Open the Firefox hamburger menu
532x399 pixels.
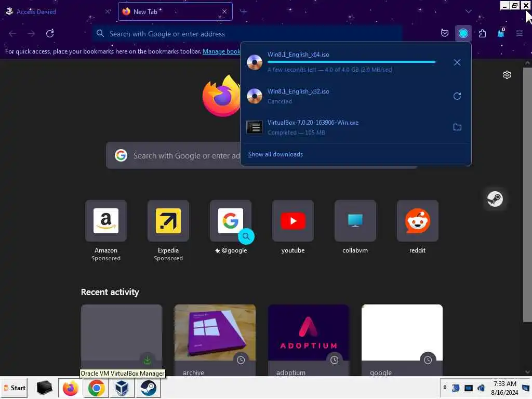(519, 33)
